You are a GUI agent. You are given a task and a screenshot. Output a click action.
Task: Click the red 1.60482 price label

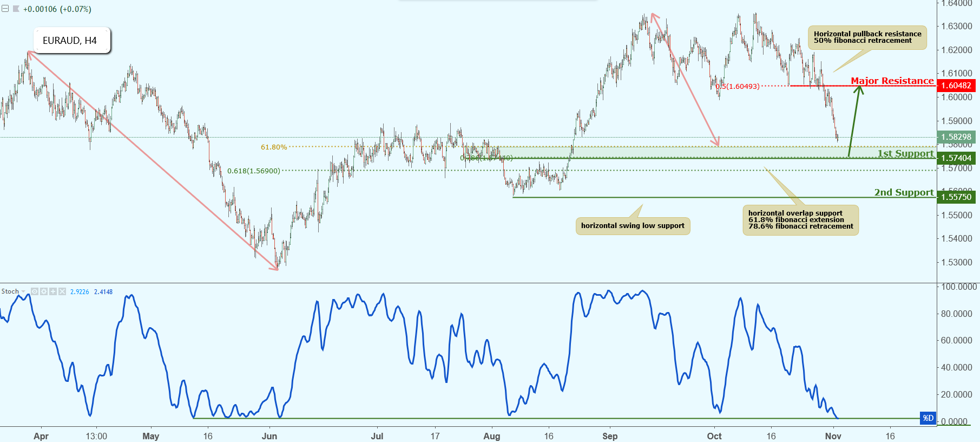pyautogui.click(x=956, y=86)
